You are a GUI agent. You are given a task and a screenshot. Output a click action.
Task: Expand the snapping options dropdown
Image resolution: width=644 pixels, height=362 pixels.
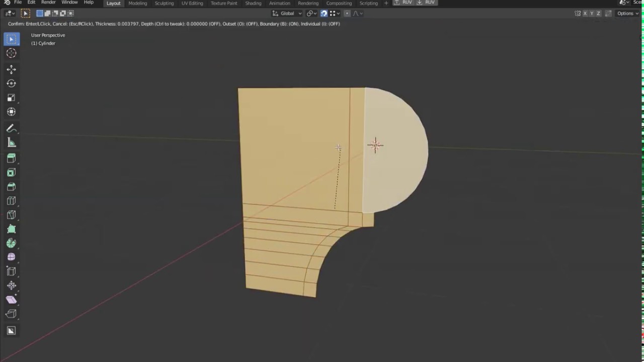point(334,13)
